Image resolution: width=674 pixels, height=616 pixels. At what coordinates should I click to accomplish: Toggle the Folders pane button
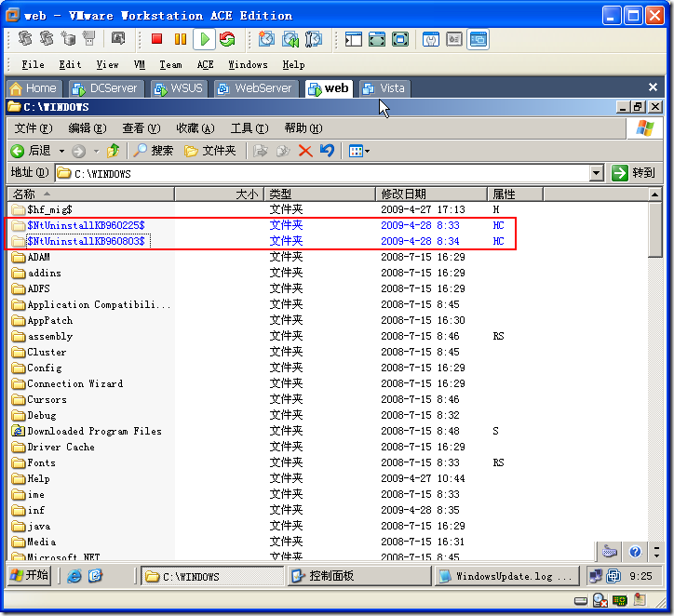[x=210, y=151]
